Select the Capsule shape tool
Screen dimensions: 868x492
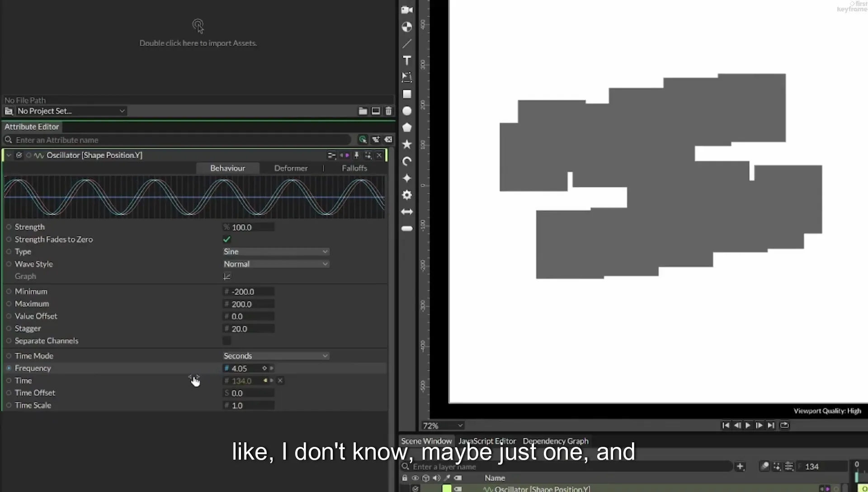click(x=407, y=228)
